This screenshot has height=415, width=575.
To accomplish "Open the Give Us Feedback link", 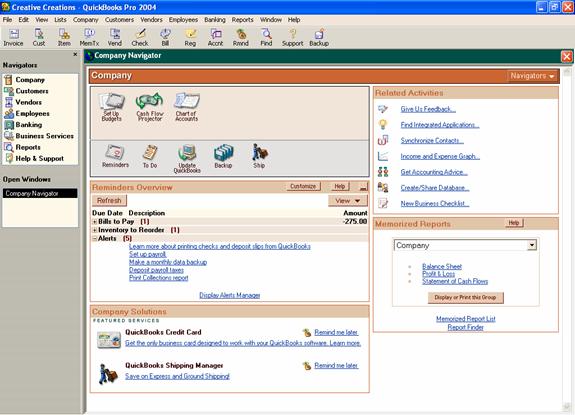I will pos(428,109).
